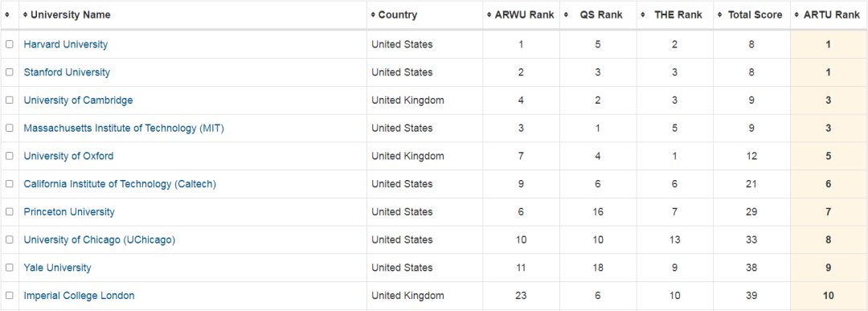Visit the University of Cambridge page
Screen dimensions: 868x311
coord(78,100)
